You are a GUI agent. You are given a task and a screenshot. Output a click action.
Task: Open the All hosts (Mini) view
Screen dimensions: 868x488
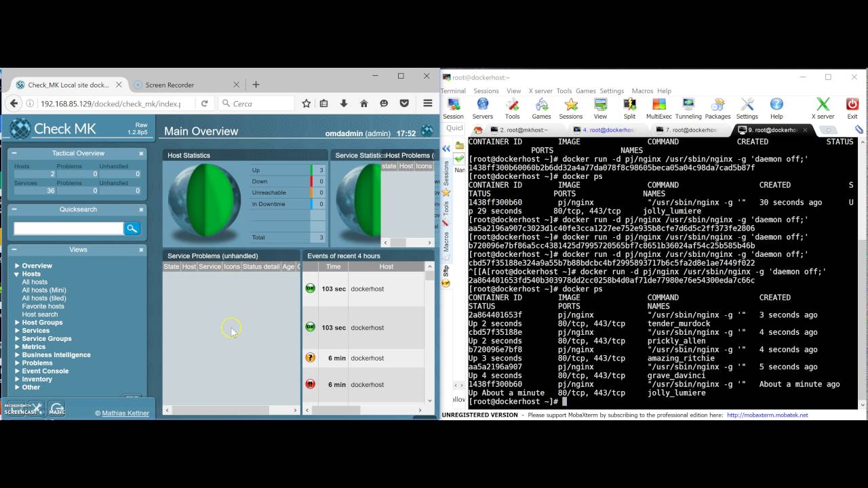[44, 290]
